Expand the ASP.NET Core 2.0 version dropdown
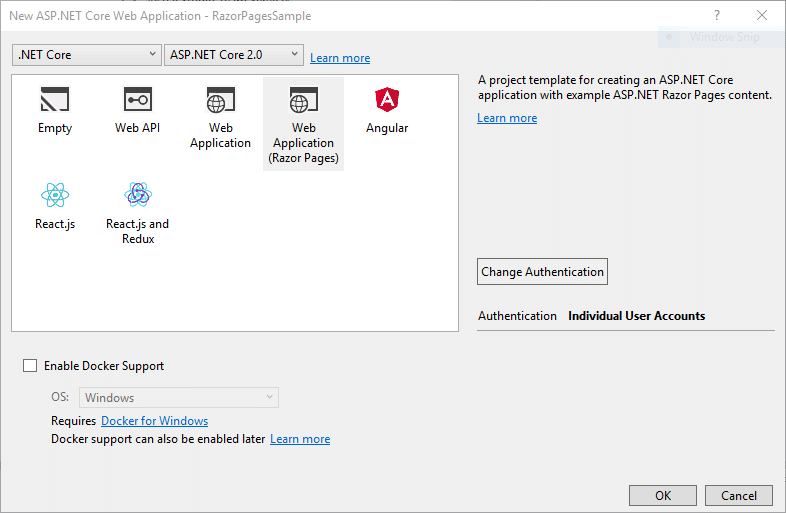The width and height of the screenshot is (786, 513). (x=234, y=55)
